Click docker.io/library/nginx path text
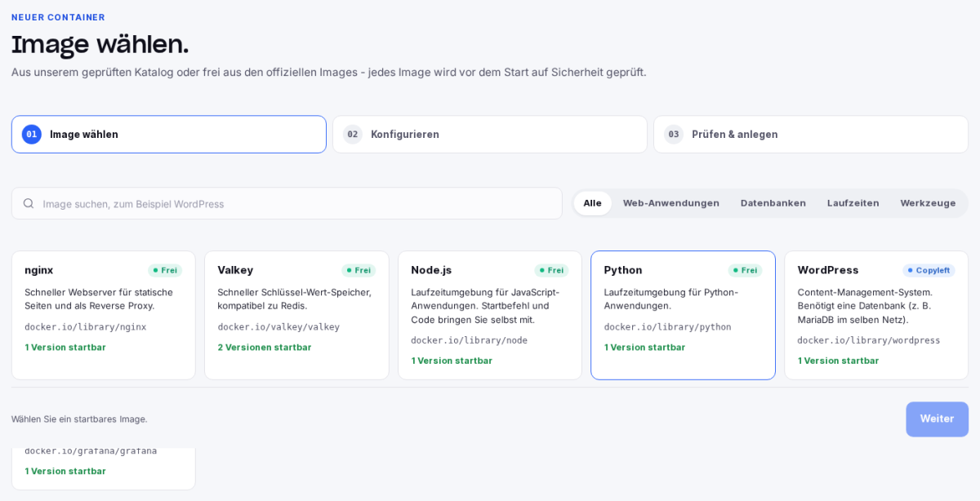Screen dimensions: 980x501 (86, 327)
